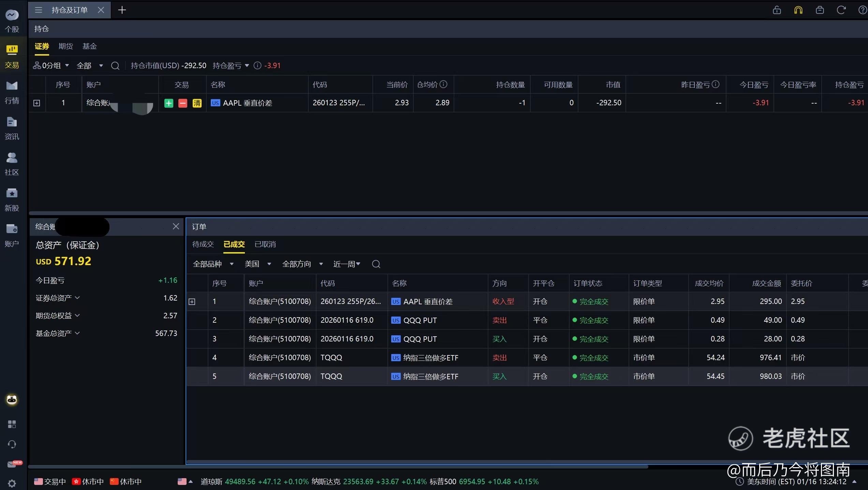
Task: Add a new tab with plus button
Action: 122,10
